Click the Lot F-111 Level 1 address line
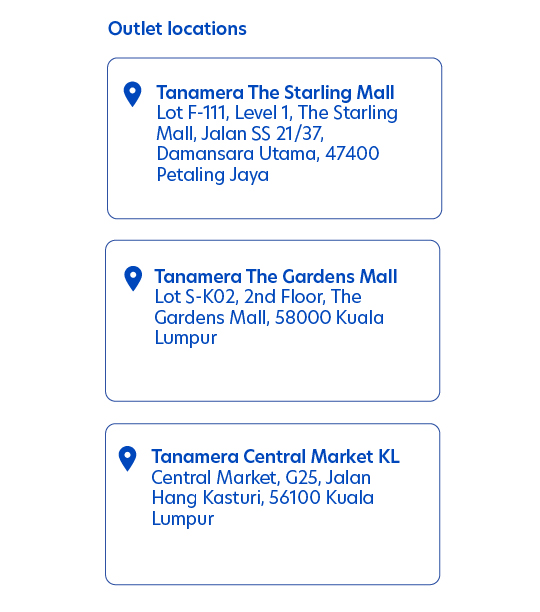 point(277,114)
